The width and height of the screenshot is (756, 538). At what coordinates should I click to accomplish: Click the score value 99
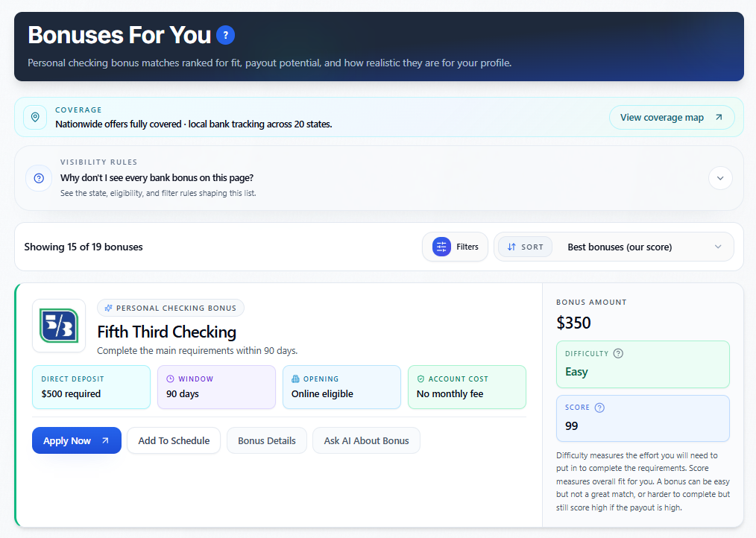pyautogui.click(x=571, y=426)
